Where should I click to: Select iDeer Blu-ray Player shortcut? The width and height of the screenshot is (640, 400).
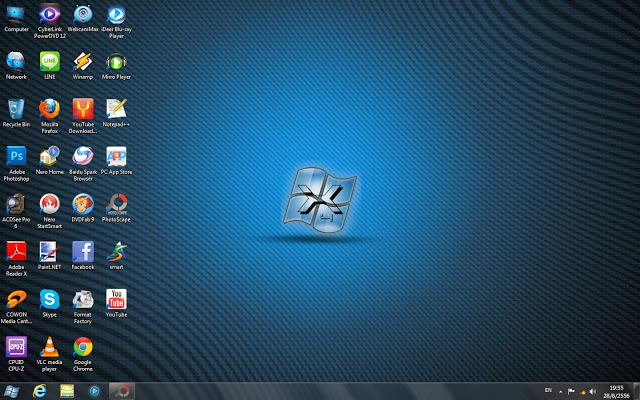[116, 21]
